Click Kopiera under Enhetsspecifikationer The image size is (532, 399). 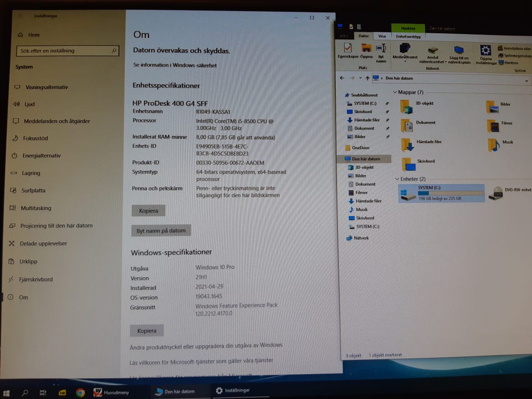149,211
